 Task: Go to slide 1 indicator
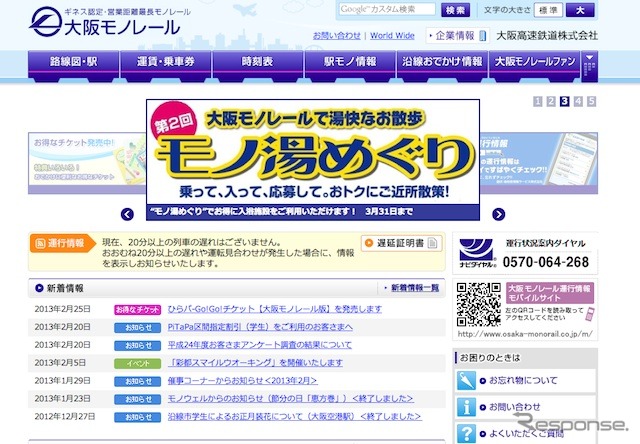(538, 101)
